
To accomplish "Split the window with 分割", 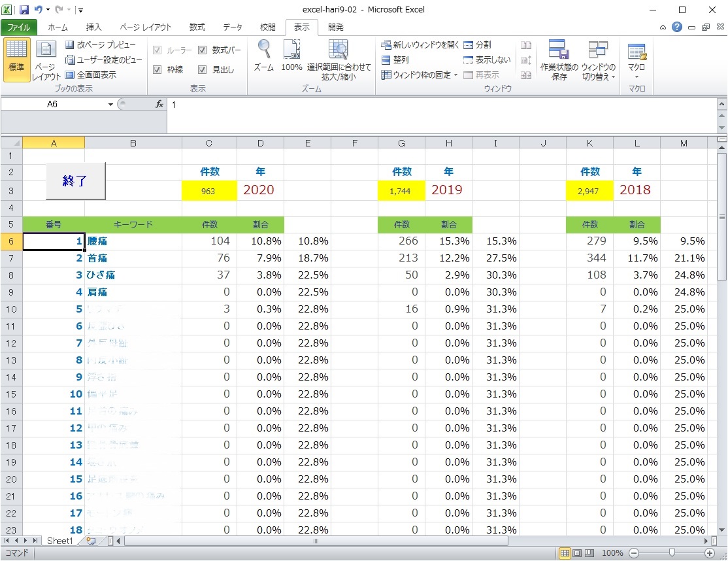I will [477, 44].
